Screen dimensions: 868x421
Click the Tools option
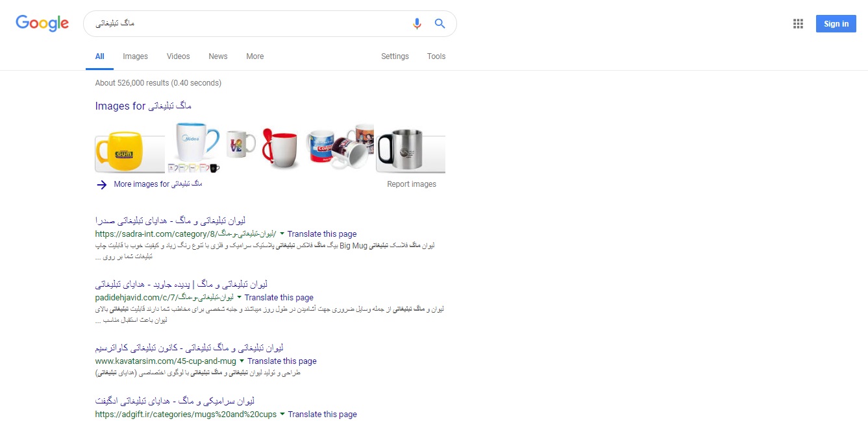click(436, 56)
